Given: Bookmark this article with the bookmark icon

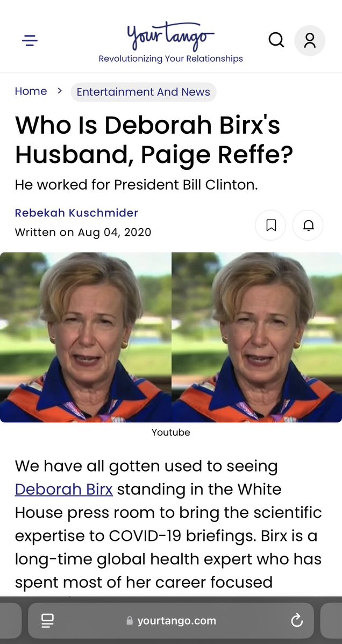Looking at the screenshot, I should point(271,225).
